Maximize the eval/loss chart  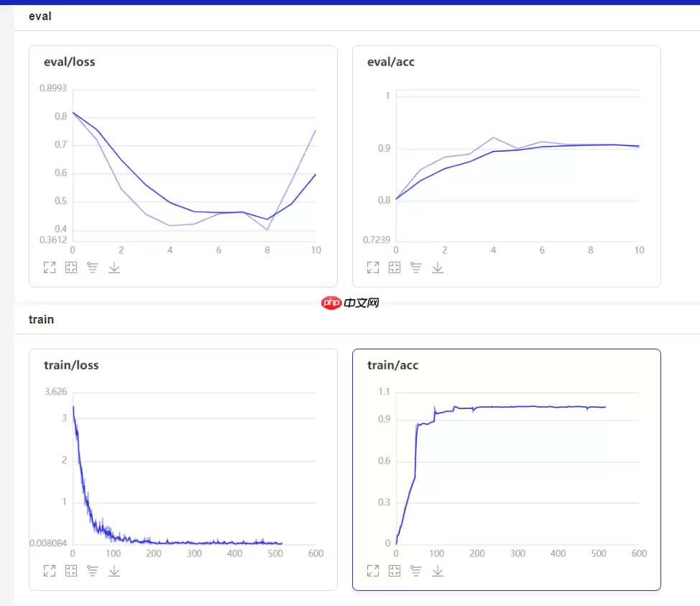[x=50, y=267]
